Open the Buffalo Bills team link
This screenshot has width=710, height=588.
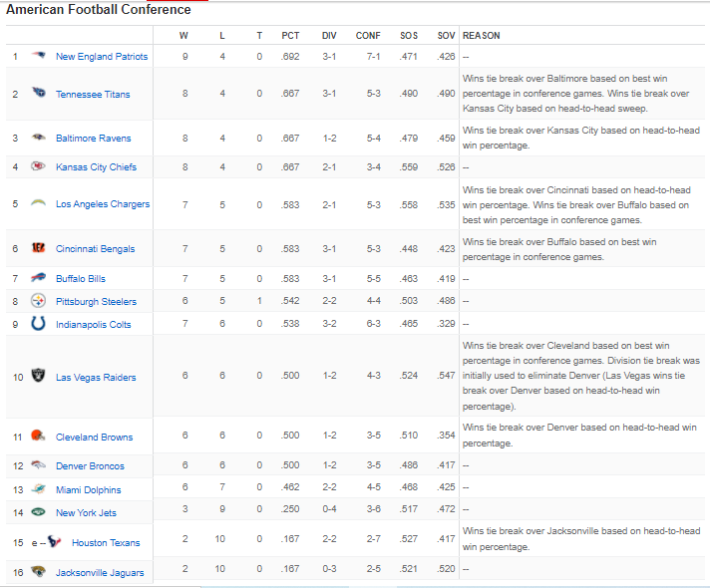click(81, 279)
